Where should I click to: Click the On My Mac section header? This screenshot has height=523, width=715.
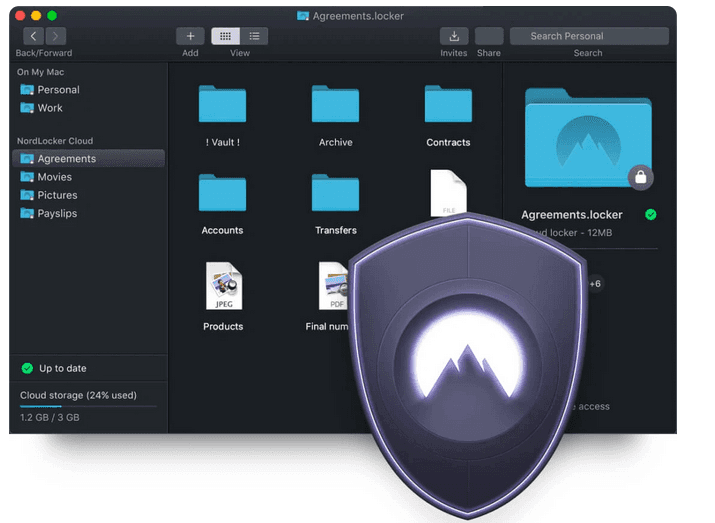coord(40,72)
